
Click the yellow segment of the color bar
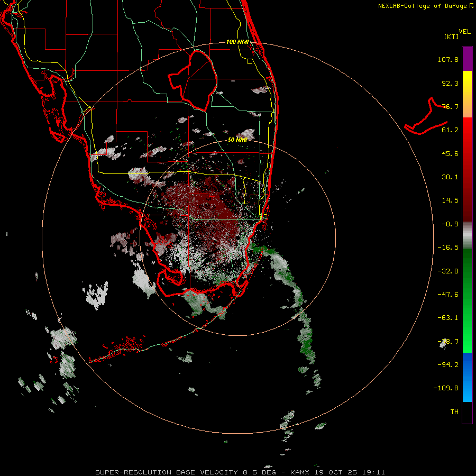pos(467,88)
